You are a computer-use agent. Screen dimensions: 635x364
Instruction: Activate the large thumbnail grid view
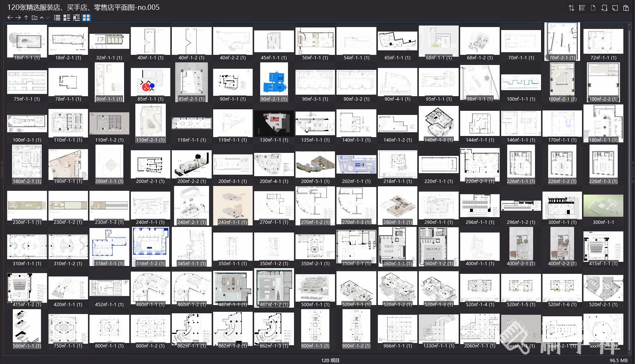(x=86, y=18)
